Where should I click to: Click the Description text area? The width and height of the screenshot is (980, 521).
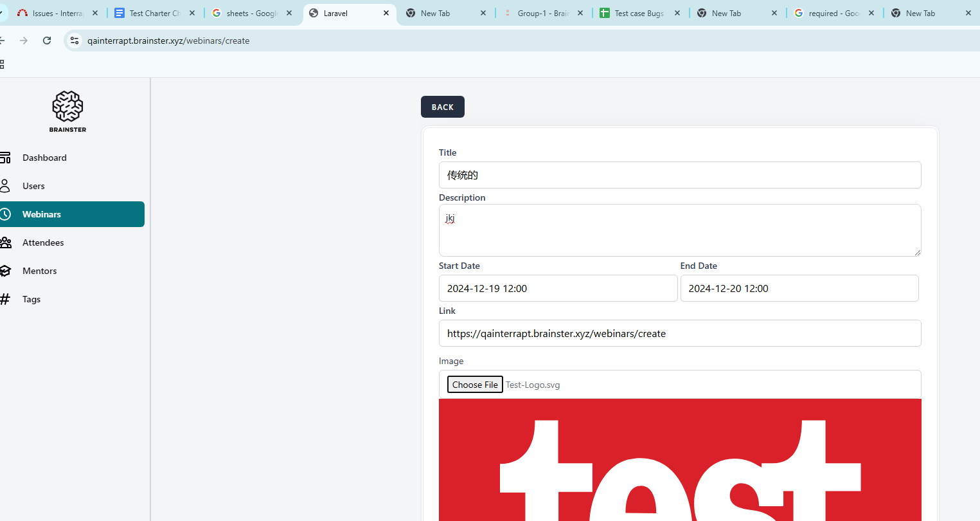pos(680,230)
